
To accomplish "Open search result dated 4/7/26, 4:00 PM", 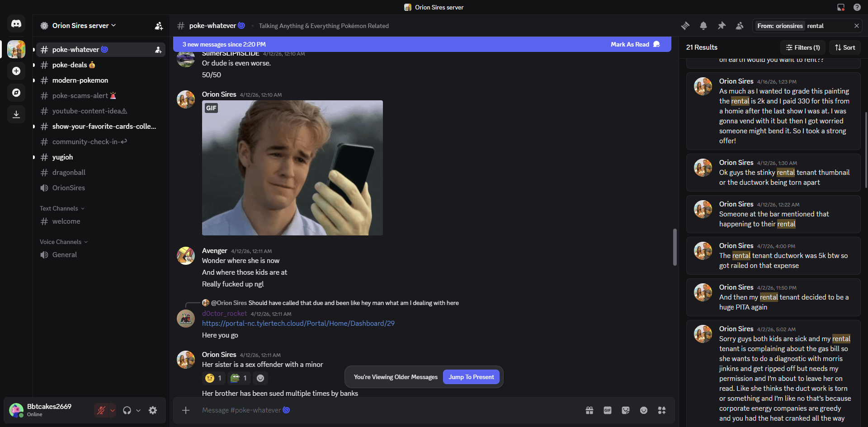I will pos(773,256).
